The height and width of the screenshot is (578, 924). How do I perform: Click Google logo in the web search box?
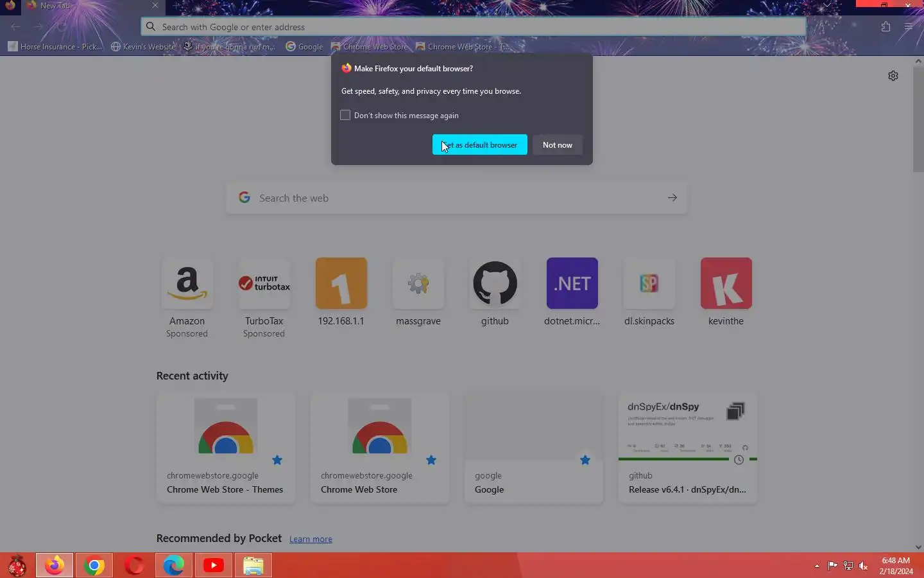click(x=244, y=198)
